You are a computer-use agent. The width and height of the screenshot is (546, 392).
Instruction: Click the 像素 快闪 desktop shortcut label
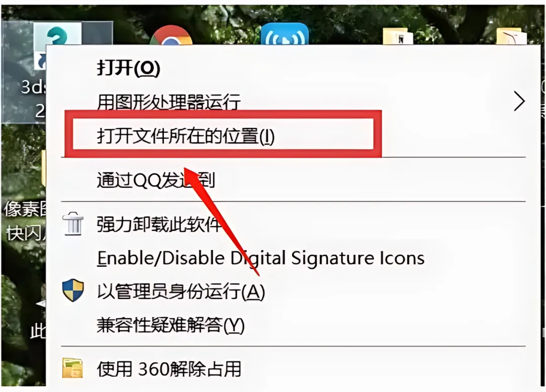tap(25, 221)
